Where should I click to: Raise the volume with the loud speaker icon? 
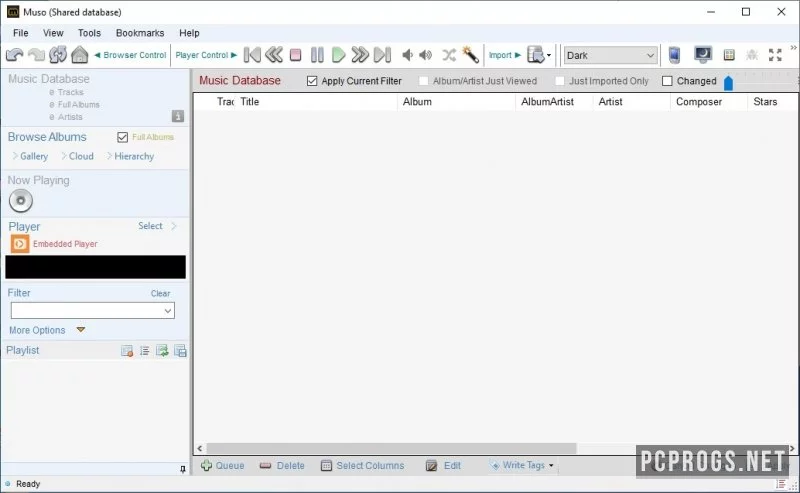coord(426,55)
